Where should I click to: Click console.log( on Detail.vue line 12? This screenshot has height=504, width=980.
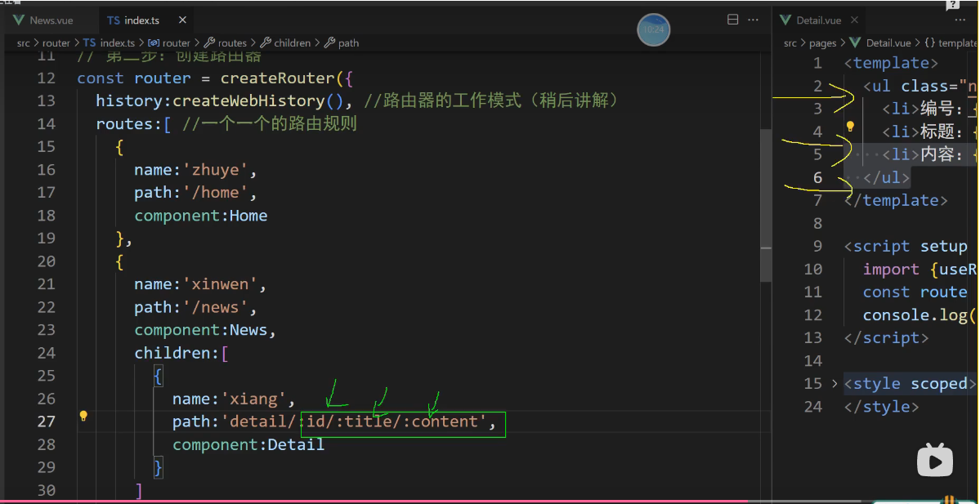click(x=920, y=314)
